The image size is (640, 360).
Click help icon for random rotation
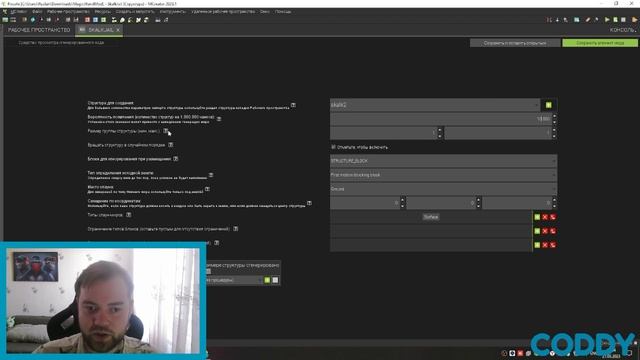[171, 145]
